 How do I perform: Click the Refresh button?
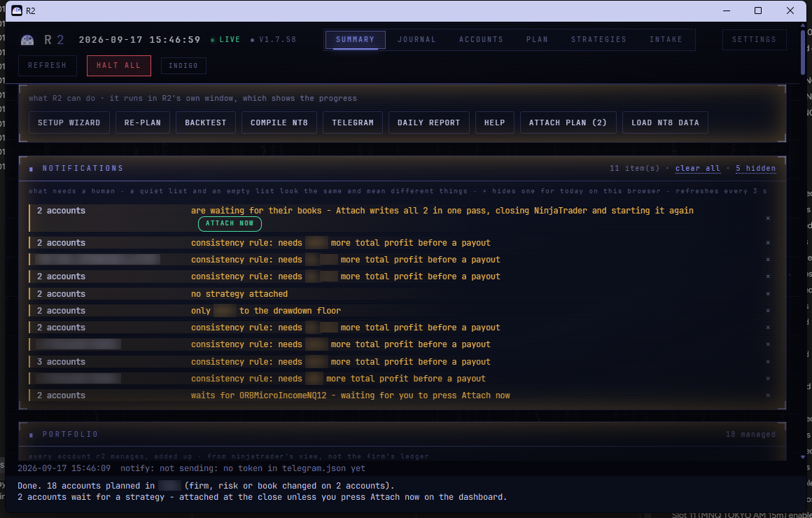(x=47, y=66)
